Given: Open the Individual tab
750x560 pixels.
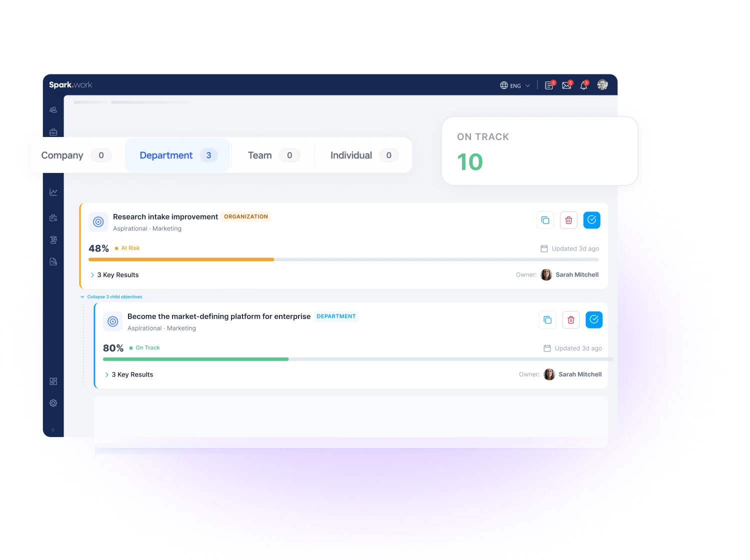Looking at the screenshot, I should pyautogui.click(x=363, y=155).
